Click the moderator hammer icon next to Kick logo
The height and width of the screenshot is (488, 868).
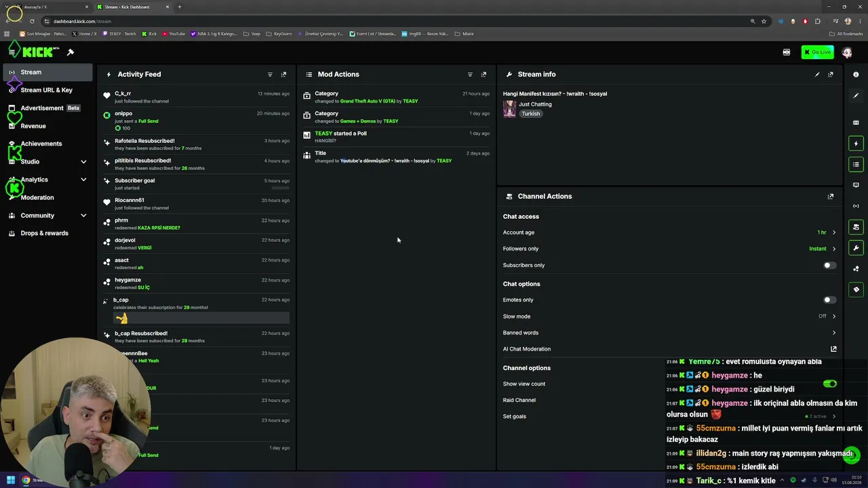point(70,52)
